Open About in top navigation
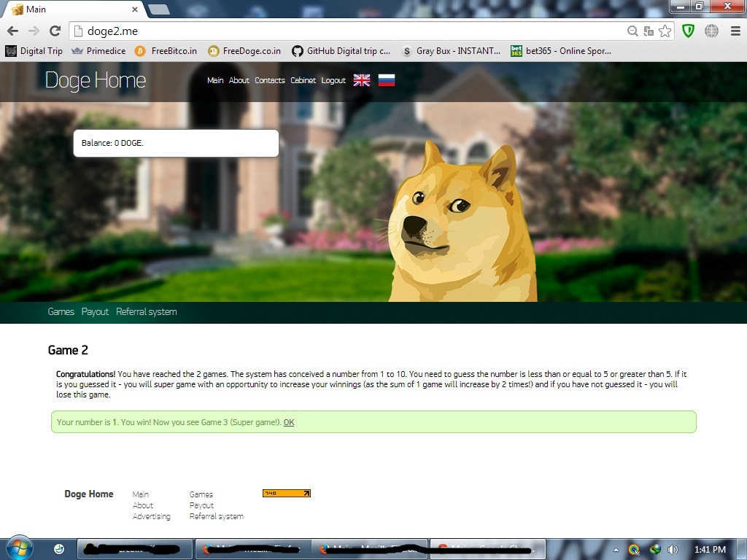Image resolution: width=747 pixels, height=560 pixels. pos(239,80)
